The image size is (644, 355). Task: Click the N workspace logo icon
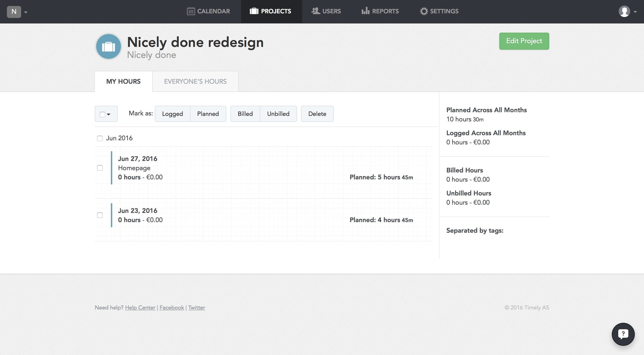click(14, 12)
